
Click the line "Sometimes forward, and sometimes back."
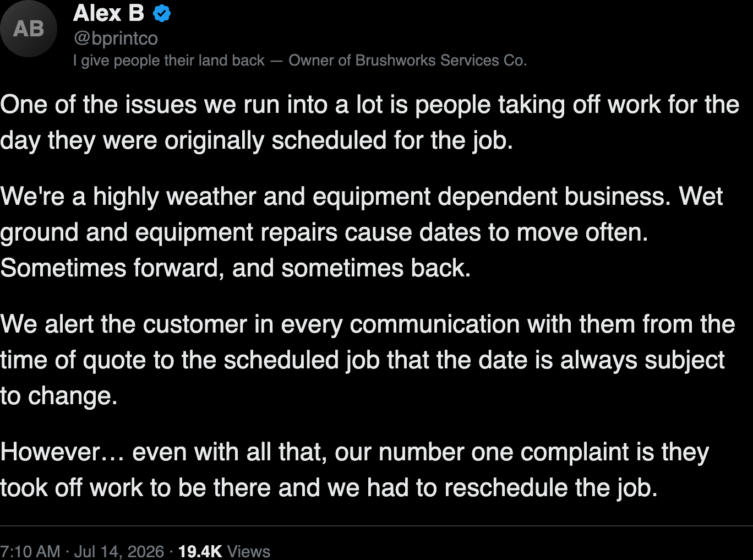tap(236, 268)
